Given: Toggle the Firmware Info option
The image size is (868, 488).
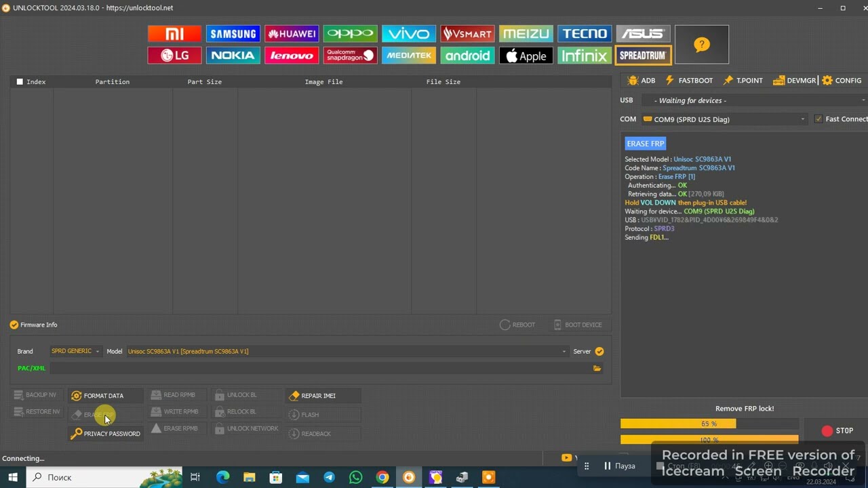Looking at the screenshot, I should [14, 325].
